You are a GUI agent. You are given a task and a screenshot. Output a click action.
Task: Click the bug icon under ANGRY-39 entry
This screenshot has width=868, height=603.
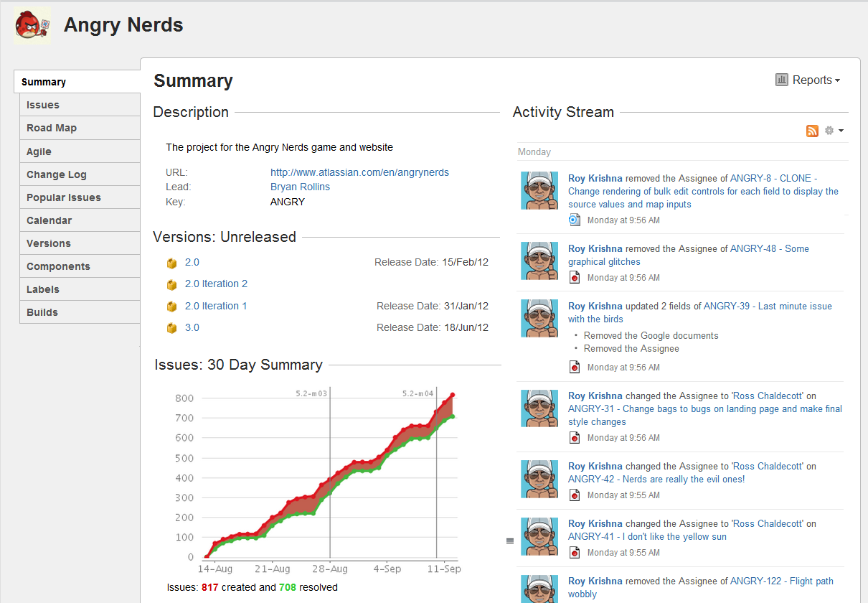pos(574,367)
